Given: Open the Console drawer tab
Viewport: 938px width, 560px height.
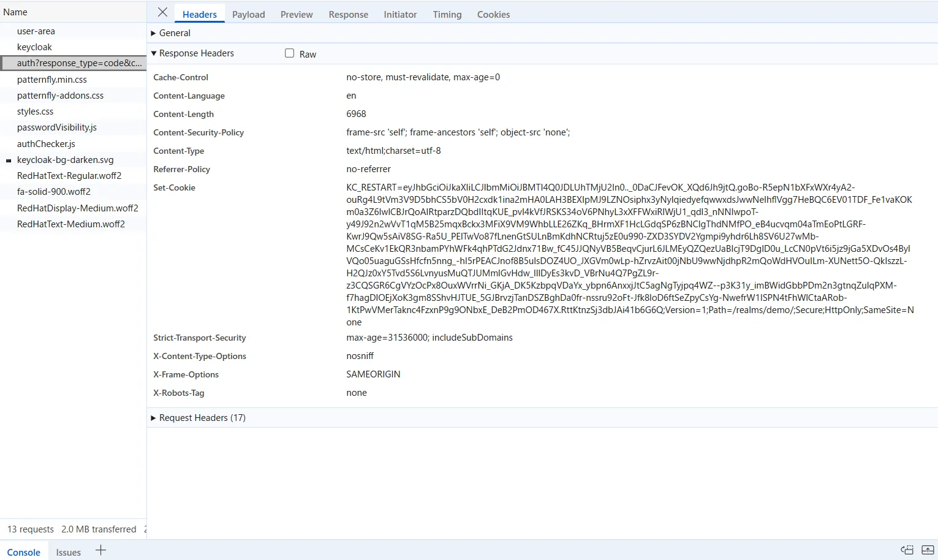Looking at the screenshot, I should tap(24, 552).
